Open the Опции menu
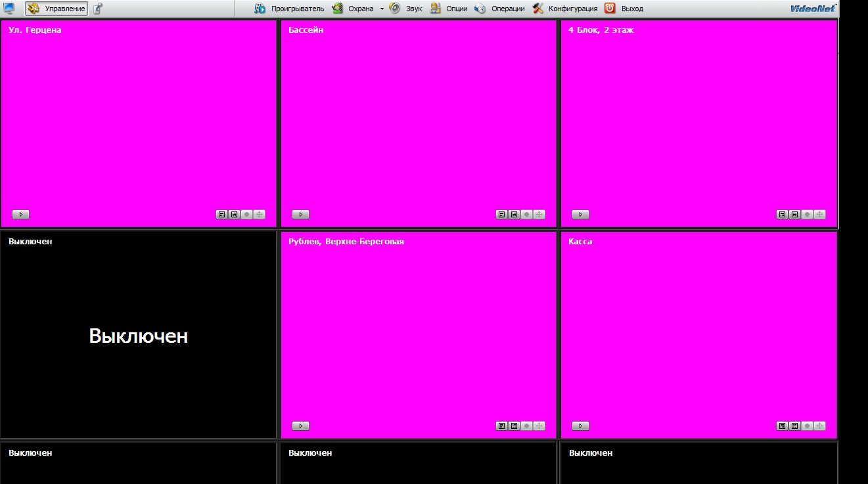 click(449, 9)
